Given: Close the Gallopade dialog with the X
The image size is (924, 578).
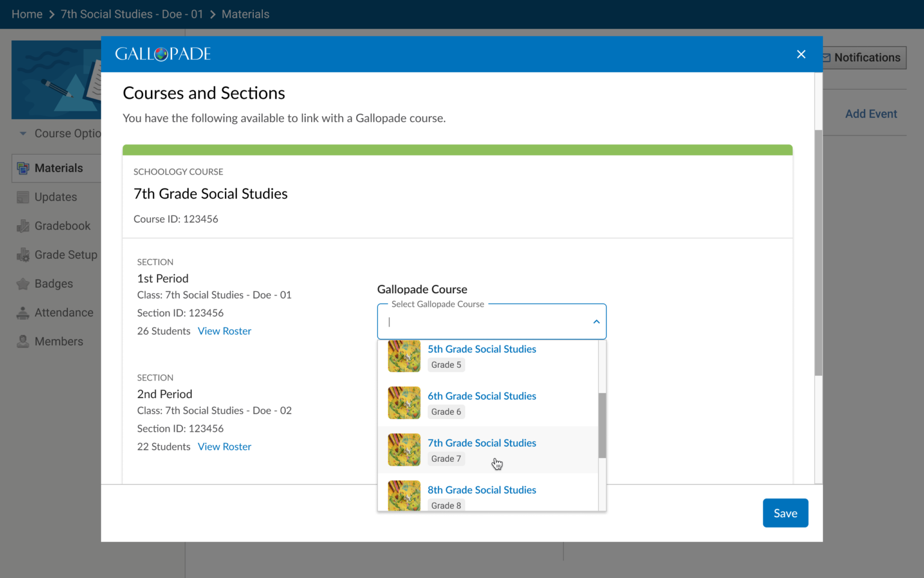Looking at the screenshot, I should tap(801, 54).
